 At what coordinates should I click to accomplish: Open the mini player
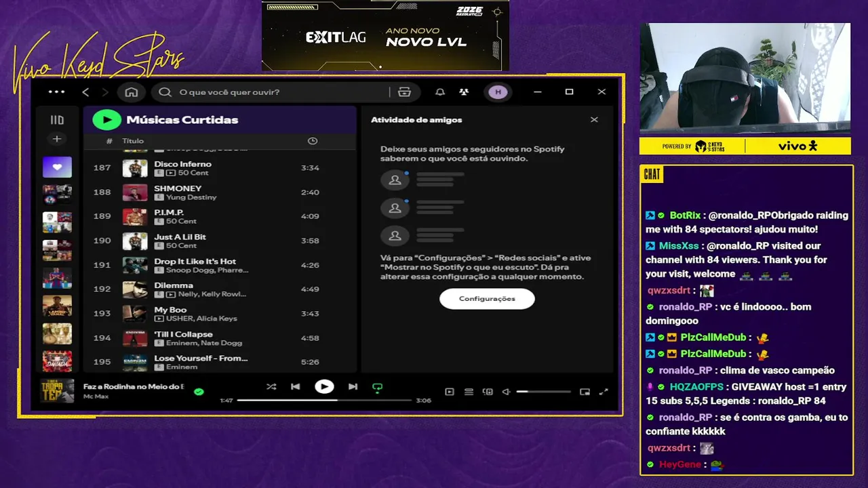(x=585, y=392)
